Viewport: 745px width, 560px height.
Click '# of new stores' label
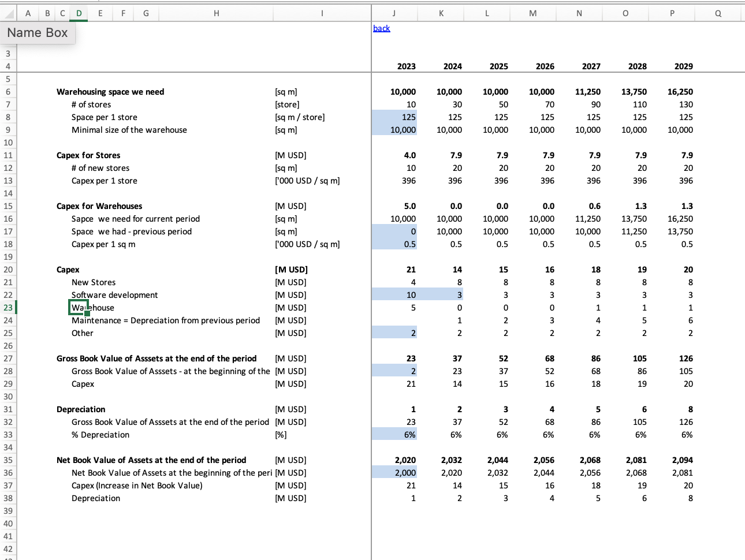click(x=100, y=168)
